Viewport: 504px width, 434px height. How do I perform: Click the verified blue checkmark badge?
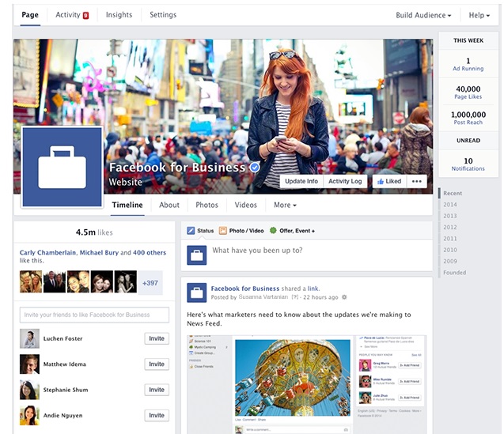pyautogui.click(x=255, y=168)
